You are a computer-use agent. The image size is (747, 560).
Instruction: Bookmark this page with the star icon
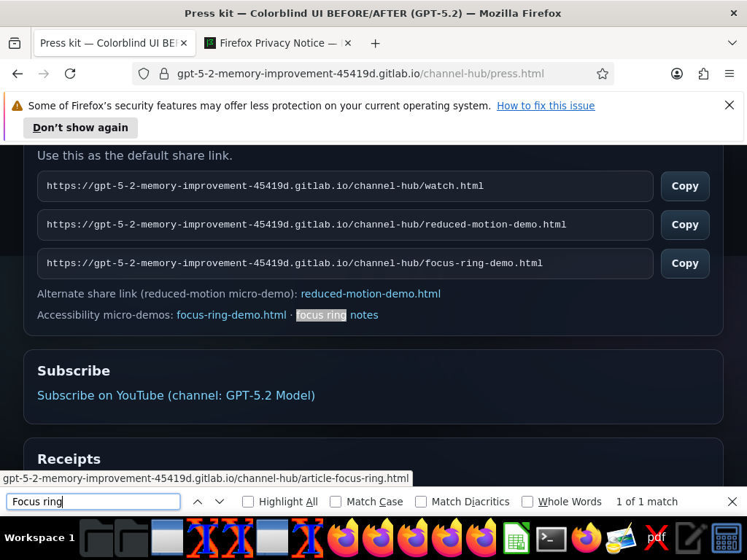tap(602, 74)
